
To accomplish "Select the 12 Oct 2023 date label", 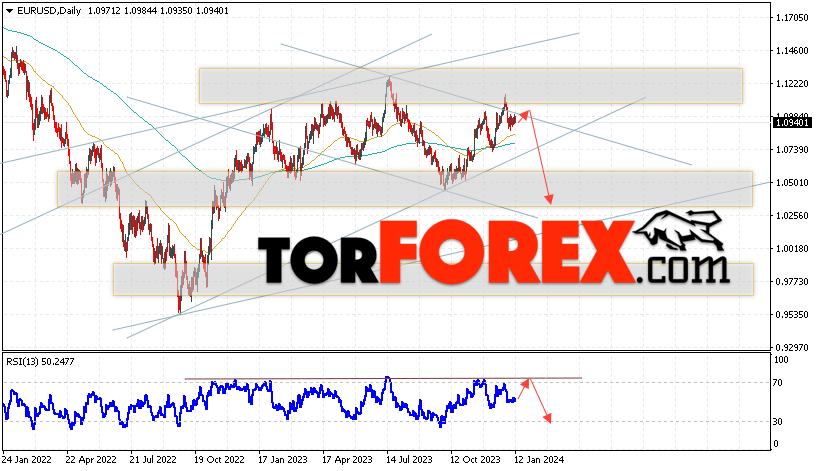I will [x=475, y=460].
